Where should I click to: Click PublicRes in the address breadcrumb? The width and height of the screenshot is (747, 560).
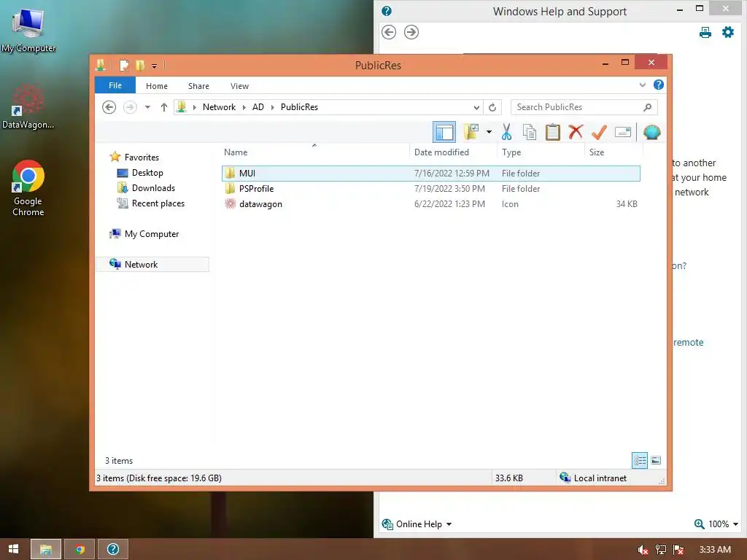(x=299, y=107)
